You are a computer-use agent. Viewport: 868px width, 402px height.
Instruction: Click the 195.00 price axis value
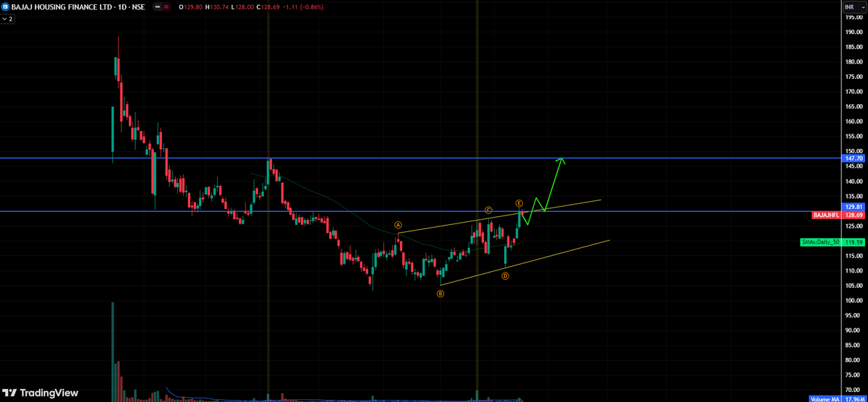(x=854, y=17)
